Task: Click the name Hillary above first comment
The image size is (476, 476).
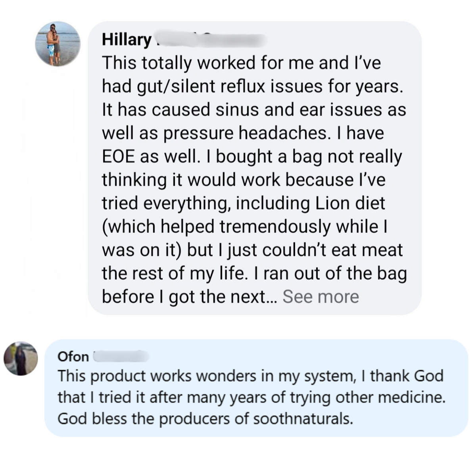Action: [127, 40]
